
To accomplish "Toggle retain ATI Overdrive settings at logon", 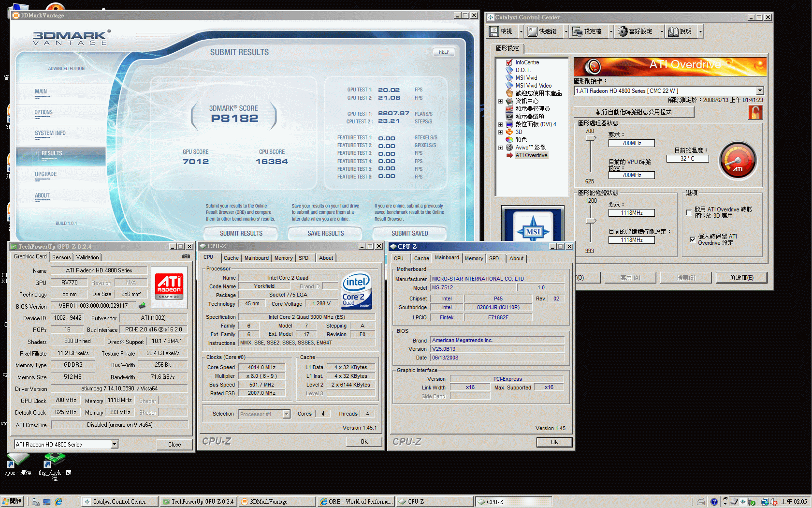I will 693,239.
